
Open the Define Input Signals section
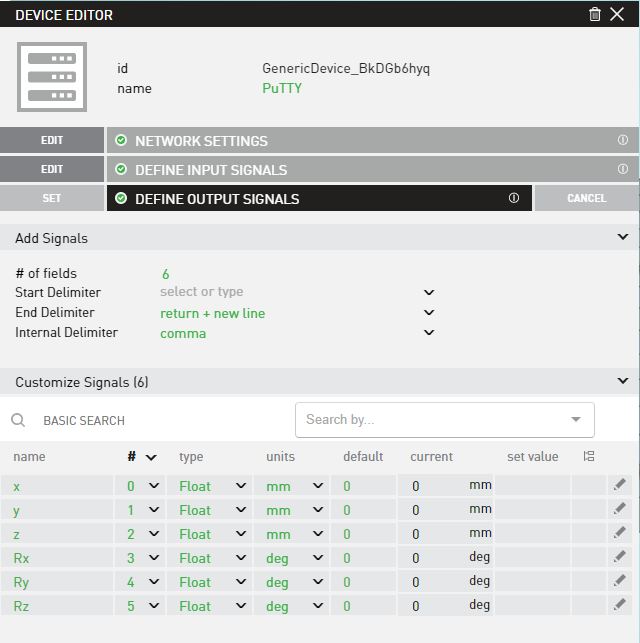372,169
